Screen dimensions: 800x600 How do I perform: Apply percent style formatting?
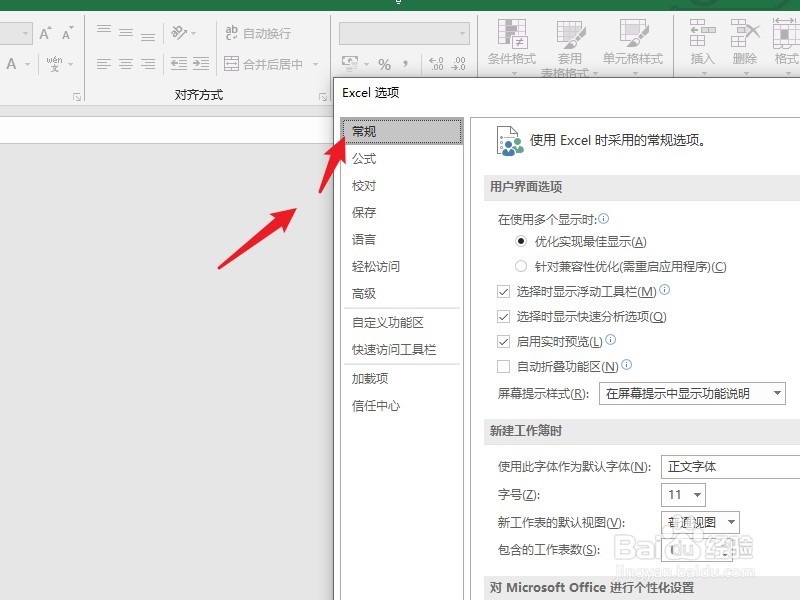click(384, 64)
